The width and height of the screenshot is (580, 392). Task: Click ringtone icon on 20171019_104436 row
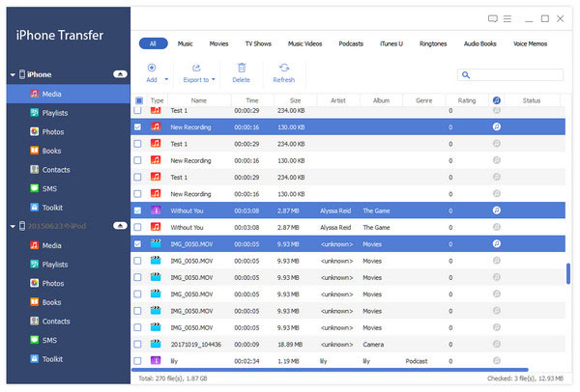click(497, 344)
